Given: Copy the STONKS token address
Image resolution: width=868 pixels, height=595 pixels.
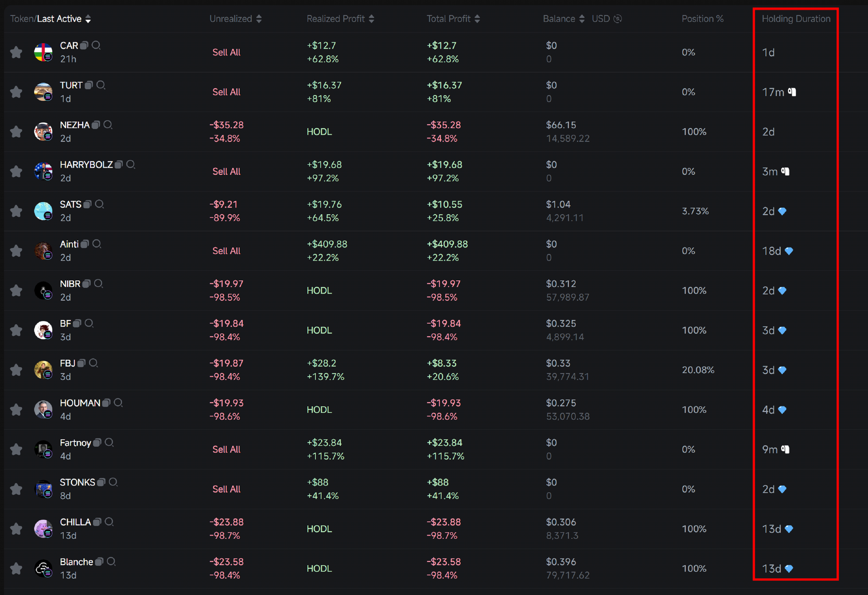Looking at the screenshot, I should coord(101,482).
